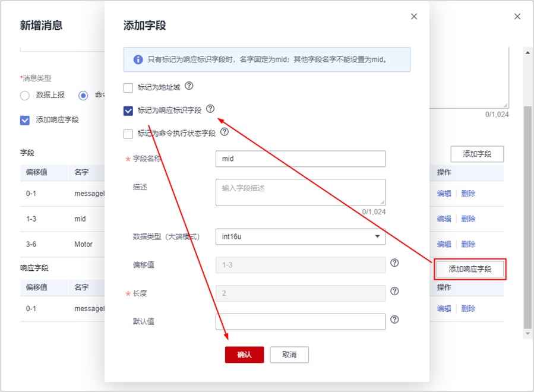Click the red 确认 button
534x392 pixels.
(244, 355)
